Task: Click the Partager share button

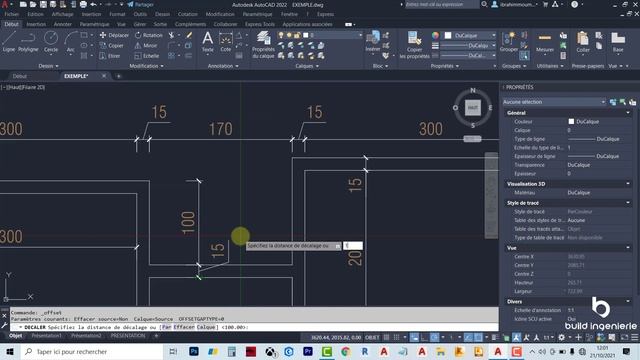Action: pyautogui.click(x=140, y=4)
